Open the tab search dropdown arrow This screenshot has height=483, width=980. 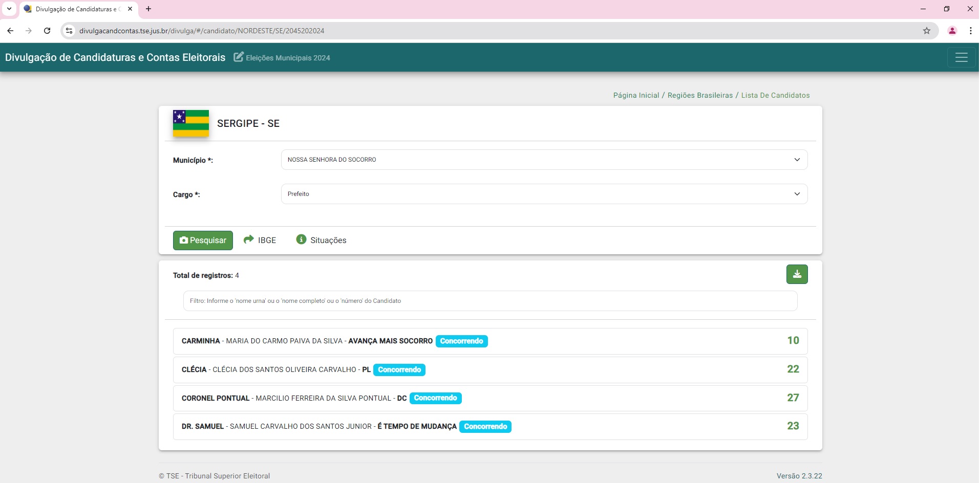pos(9,9)
